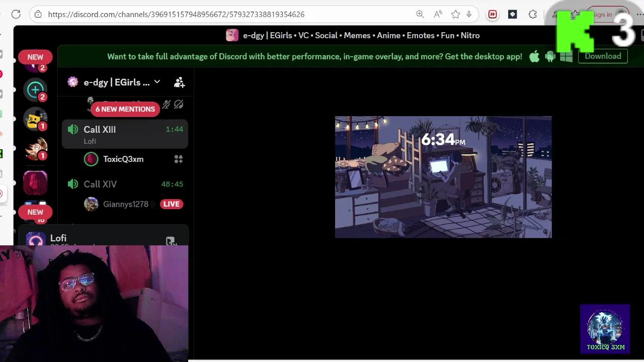Toggle the deafened headphone icon
This screenshot has width=644, height=362.
tap(179, 105)
